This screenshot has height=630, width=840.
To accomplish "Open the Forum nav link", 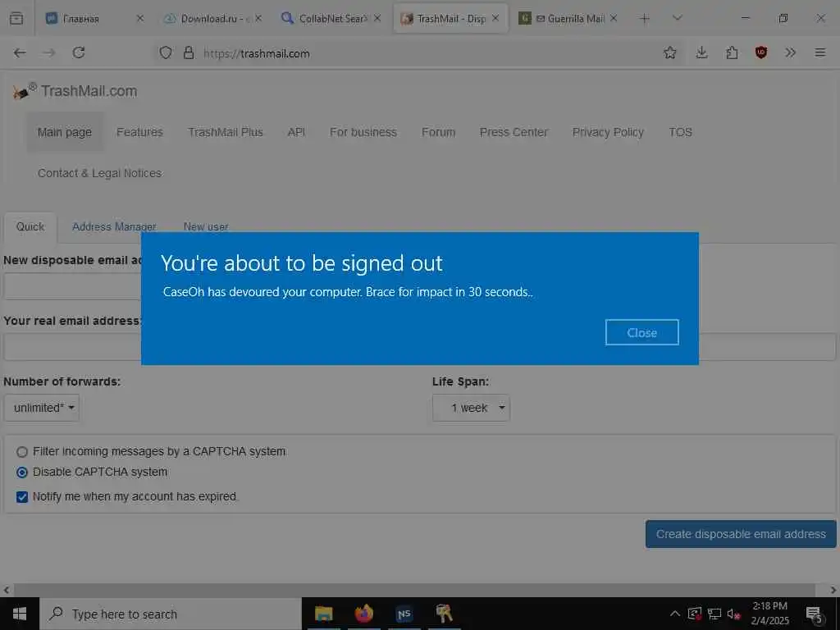I will coord(438,132).
